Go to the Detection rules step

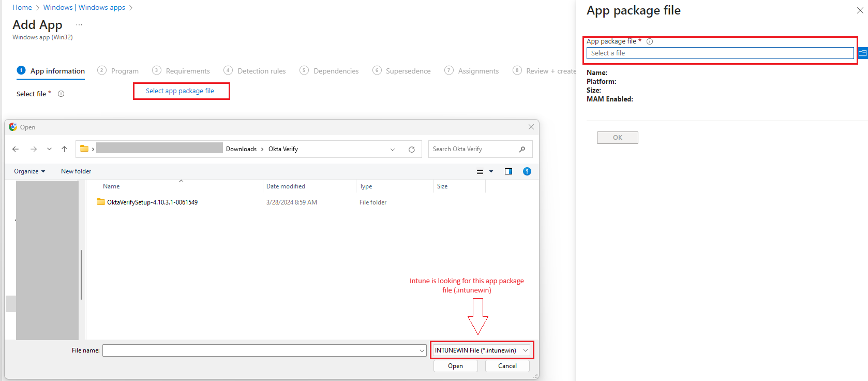coord(261,71)
